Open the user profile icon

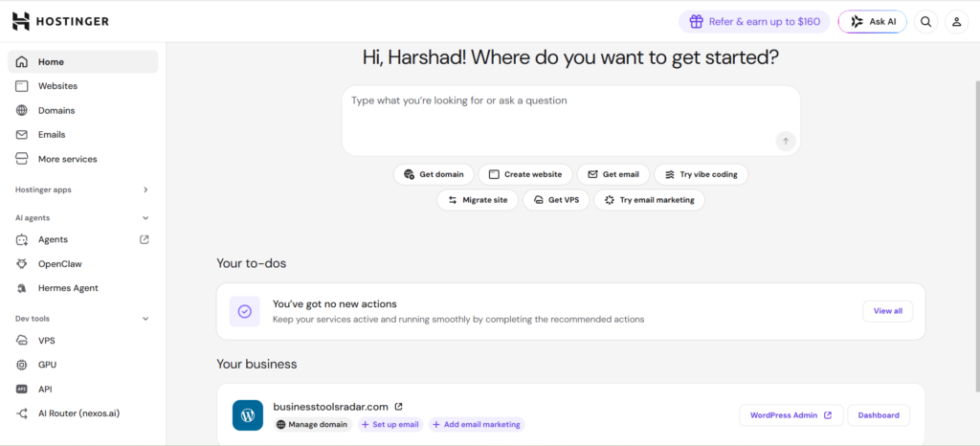956,22
